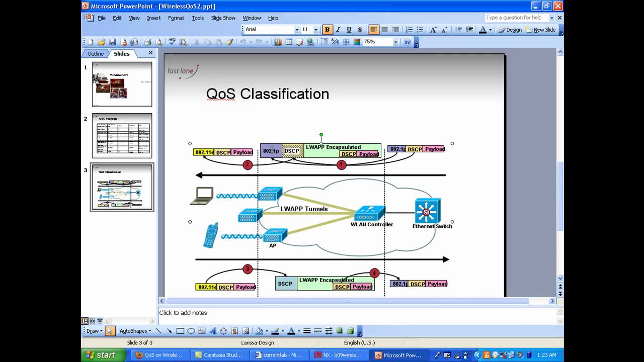644x362 pixels.
Task: Insert a chart from the toolbar
Action: click(x=278, y=42)
